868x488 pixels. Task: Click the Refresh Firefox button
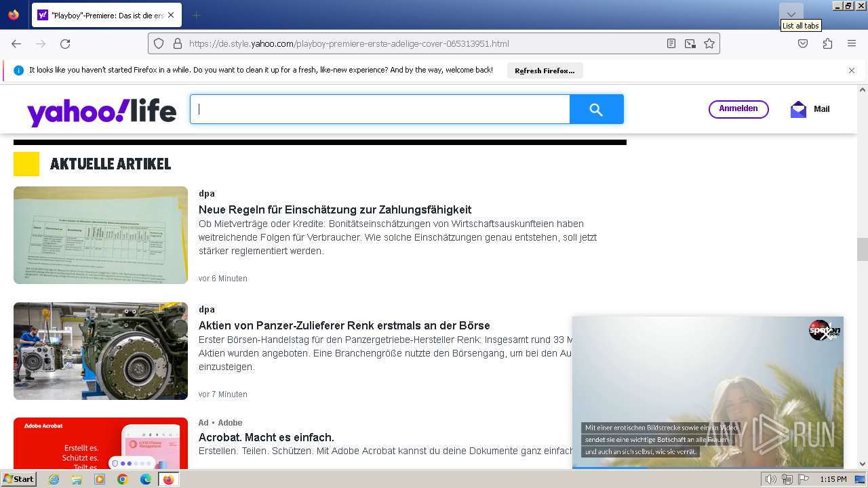click(x=545, y=70)
